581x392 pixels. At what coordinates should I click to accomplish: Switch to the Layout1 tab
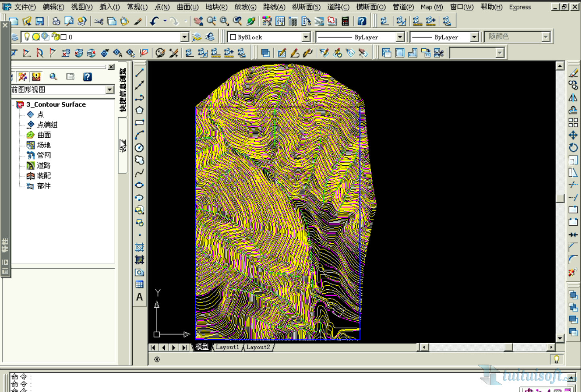tap(227, 347)
